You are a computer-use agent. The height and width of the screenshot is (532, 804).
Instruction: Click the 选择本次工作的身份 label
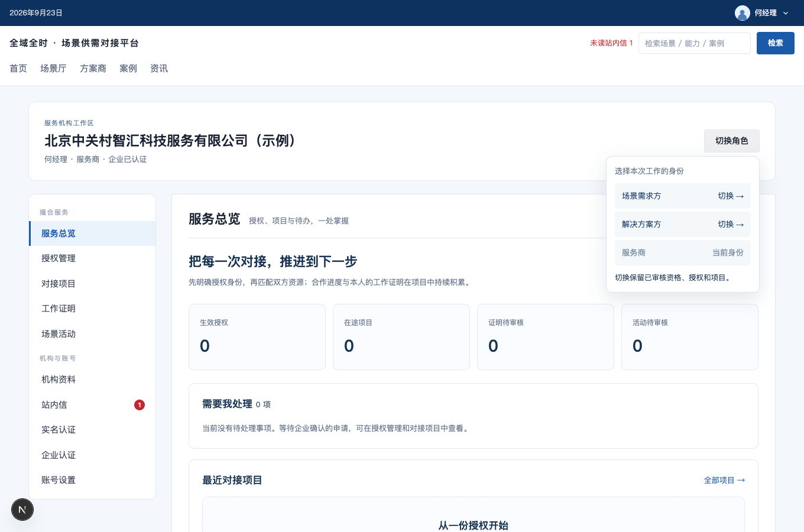649,171
